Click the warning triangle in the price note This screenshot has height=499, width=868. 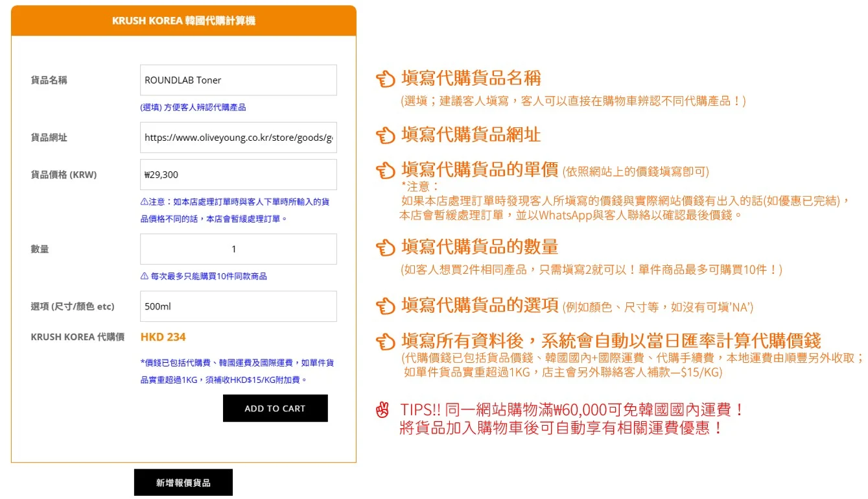(144, 202)
